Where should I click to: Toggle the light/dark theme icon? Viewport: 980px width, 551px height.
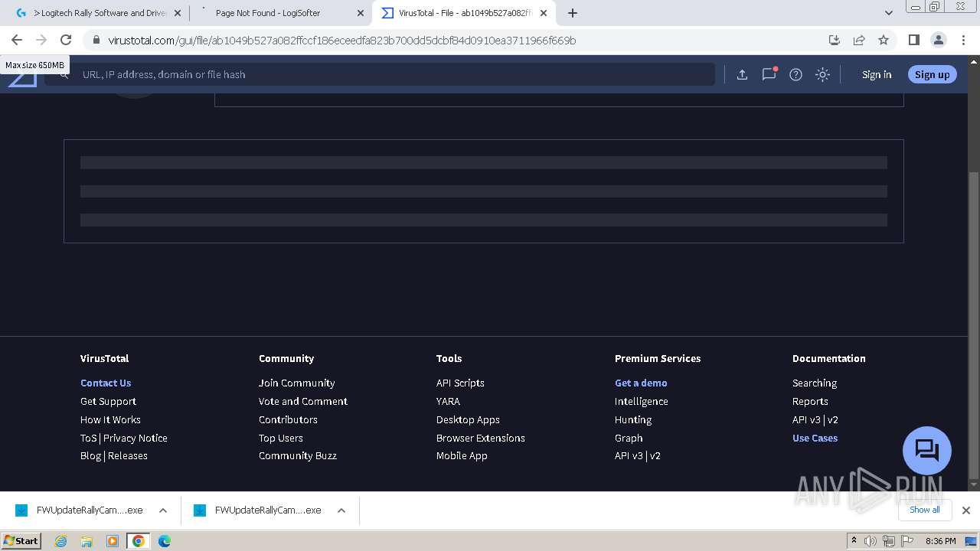[822, 74]
